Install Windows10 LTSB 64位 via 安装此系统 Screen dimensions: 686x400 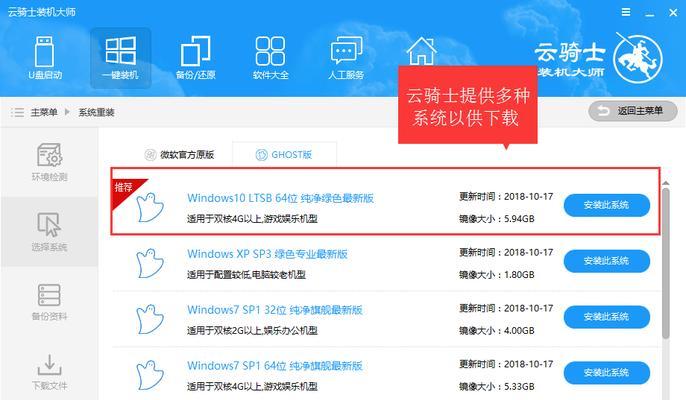[x=606, y=205]
